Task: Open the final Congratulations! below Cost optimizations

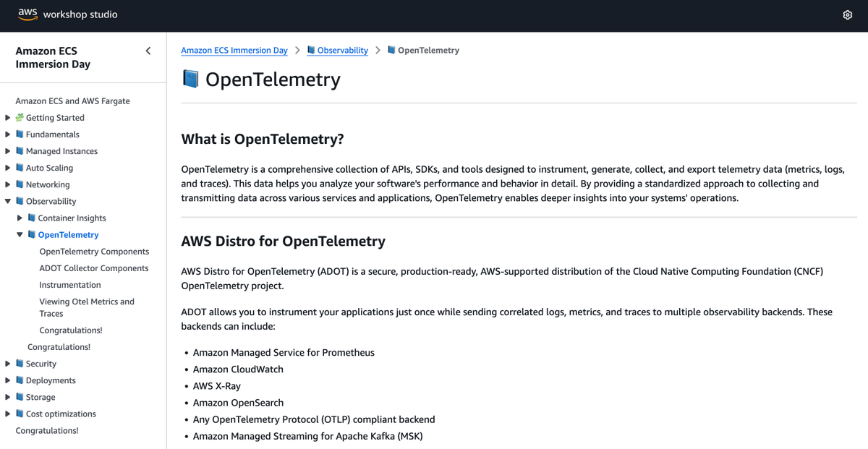Action: point(47,430)
